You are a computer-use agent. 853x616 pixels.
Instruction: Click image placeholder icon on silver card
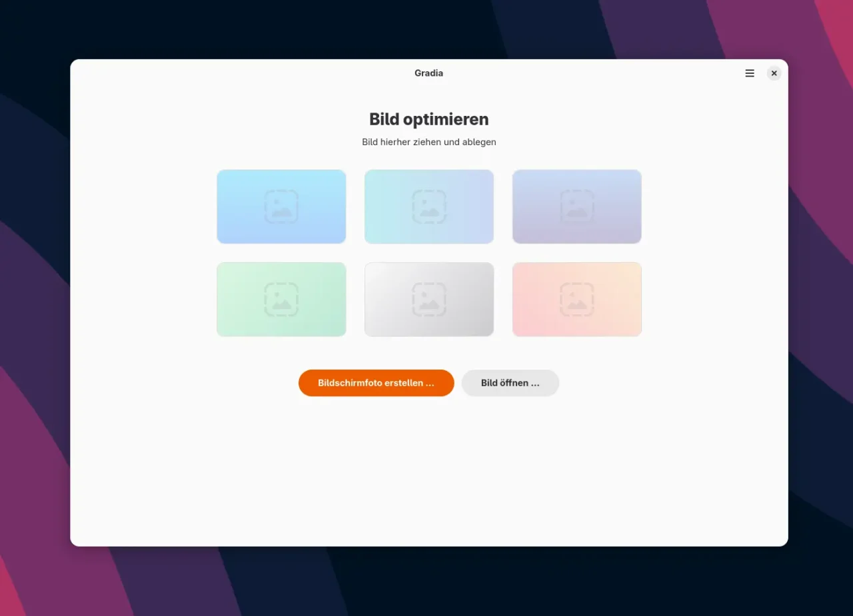point(429,299)
